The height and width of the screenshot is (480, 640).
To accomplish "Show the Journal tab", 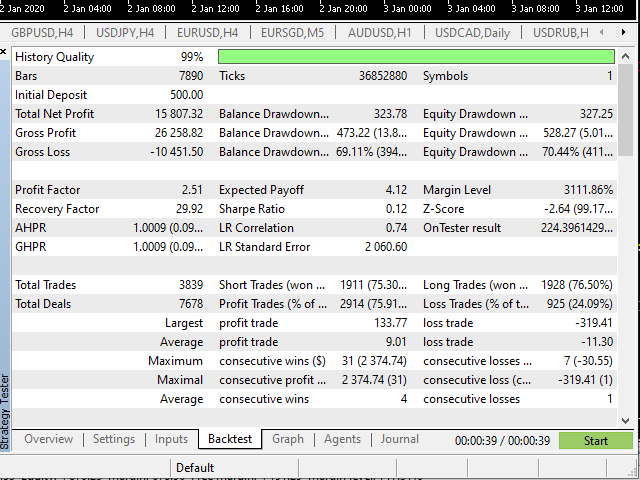I will click(x=399, y=439).
